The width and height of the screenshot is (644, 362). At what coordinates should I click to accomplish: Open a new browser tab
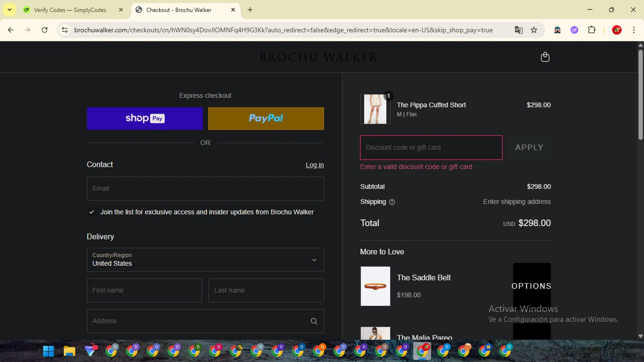pyautogui.click(x=250, y=9)
